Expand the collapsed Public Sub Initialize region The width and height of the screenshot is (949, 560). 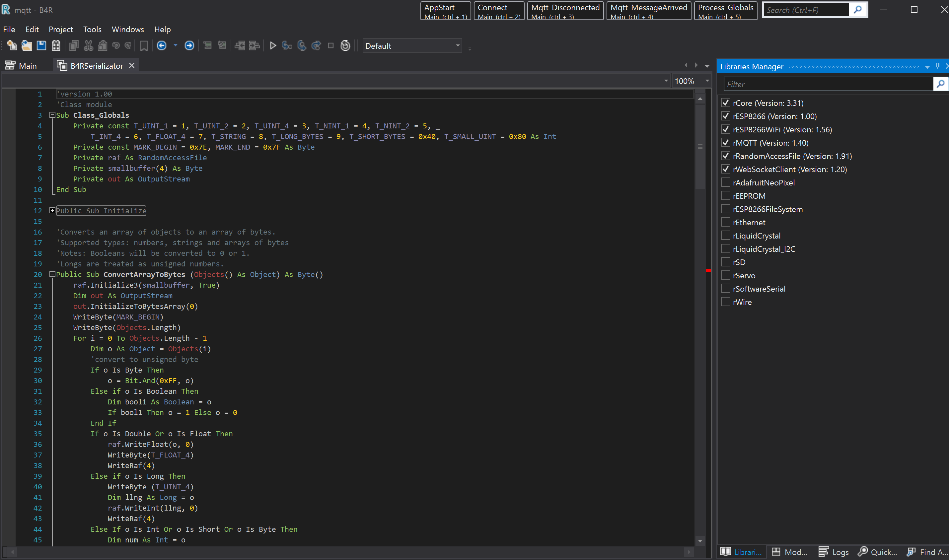[52, 211]
